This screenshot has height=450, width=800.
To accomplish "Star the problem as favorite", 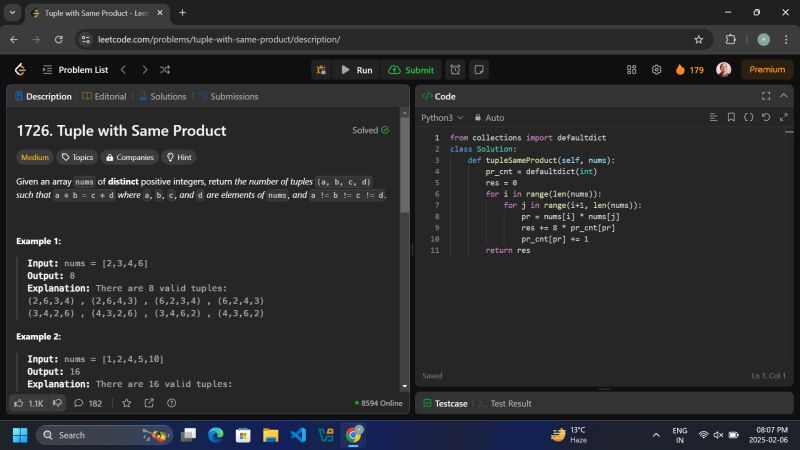I will 127,403.
